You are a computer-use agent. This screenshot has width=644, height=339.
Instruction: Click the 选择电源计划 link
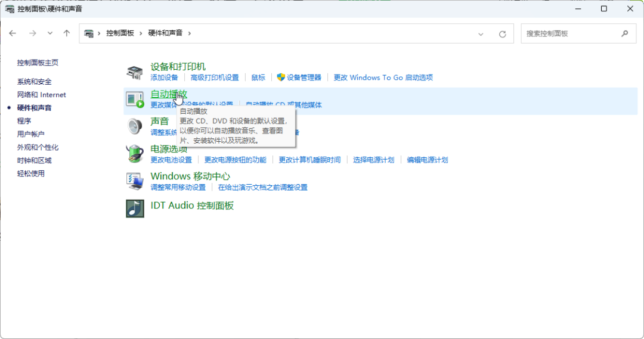tap(373, 160)
